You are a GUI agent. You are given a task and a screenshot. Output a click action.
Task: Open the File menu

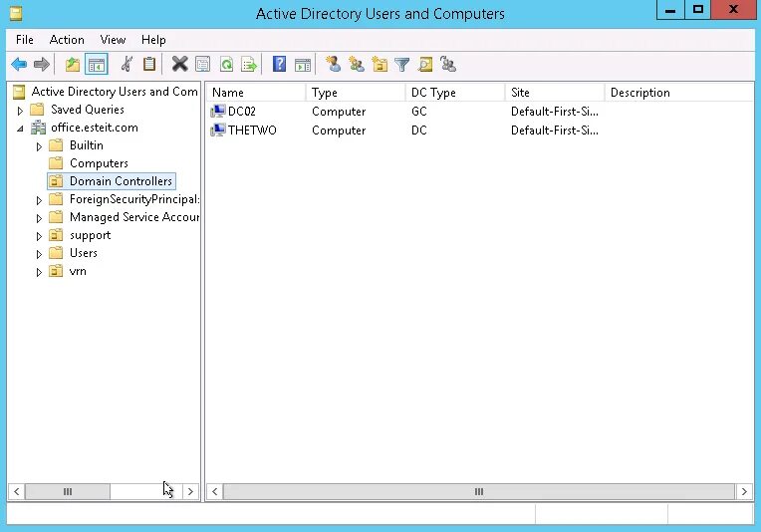(x=25, y=40)
